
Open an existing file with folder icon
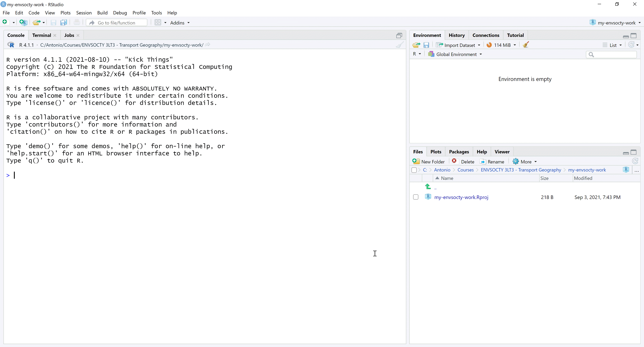(37, 22)
